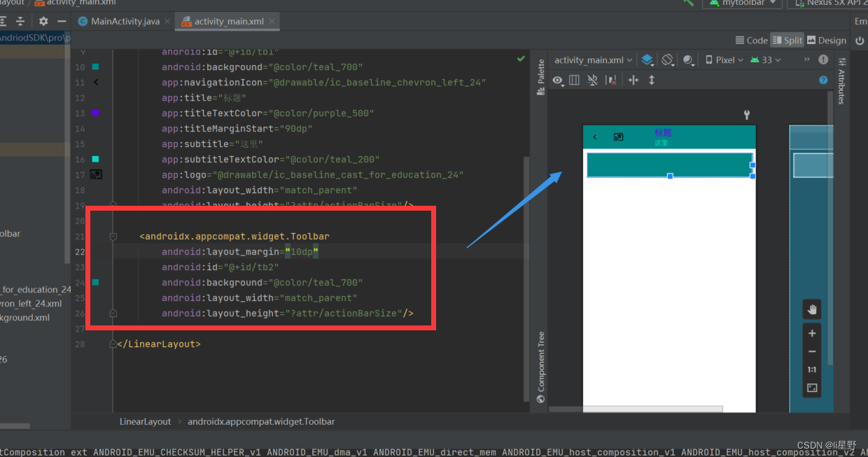868x457 pixels.
Task: Select LinearLayout in the XML breadcrumb
Action: (145, 421)
